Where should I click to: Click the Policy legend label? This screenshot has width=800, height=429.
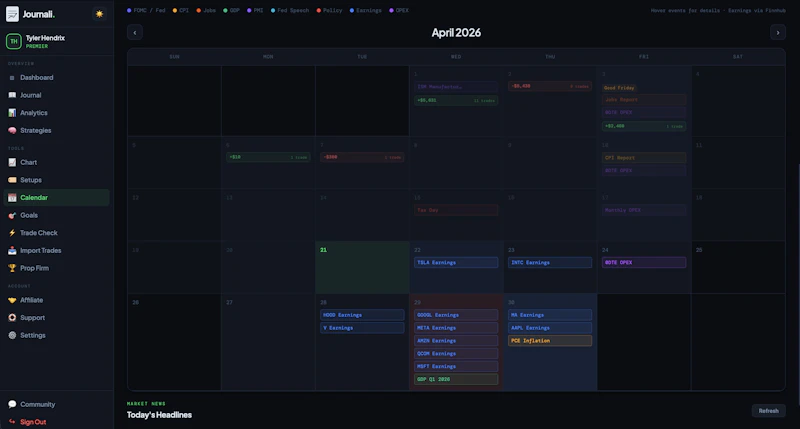tap(333, 10)
